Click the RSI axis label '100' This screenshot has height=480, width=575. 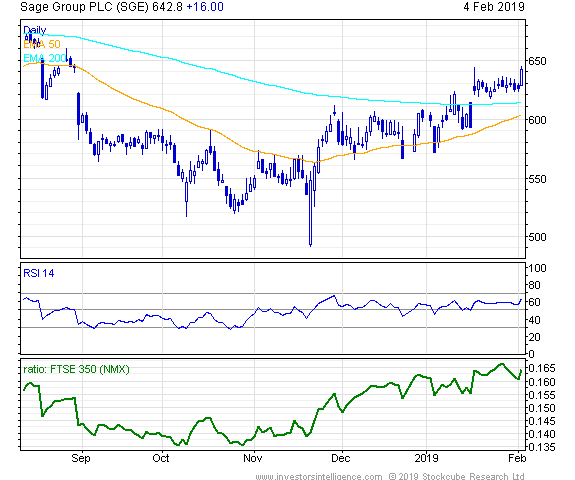(537, 268)
